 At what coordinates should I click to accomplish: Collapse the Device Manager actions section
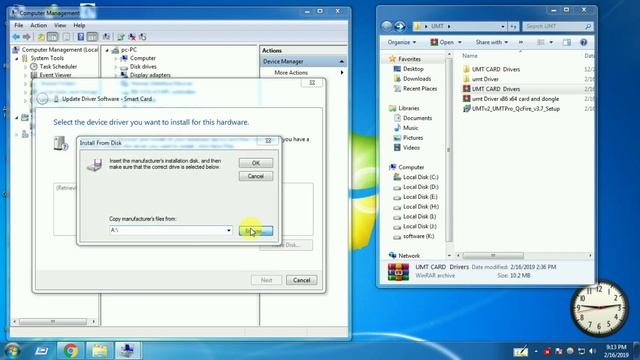(342, 62)
